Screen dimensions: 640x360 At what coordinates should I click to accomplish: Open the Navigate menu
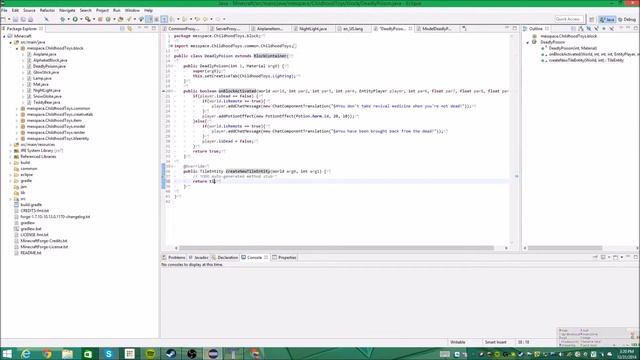[67, 10]
